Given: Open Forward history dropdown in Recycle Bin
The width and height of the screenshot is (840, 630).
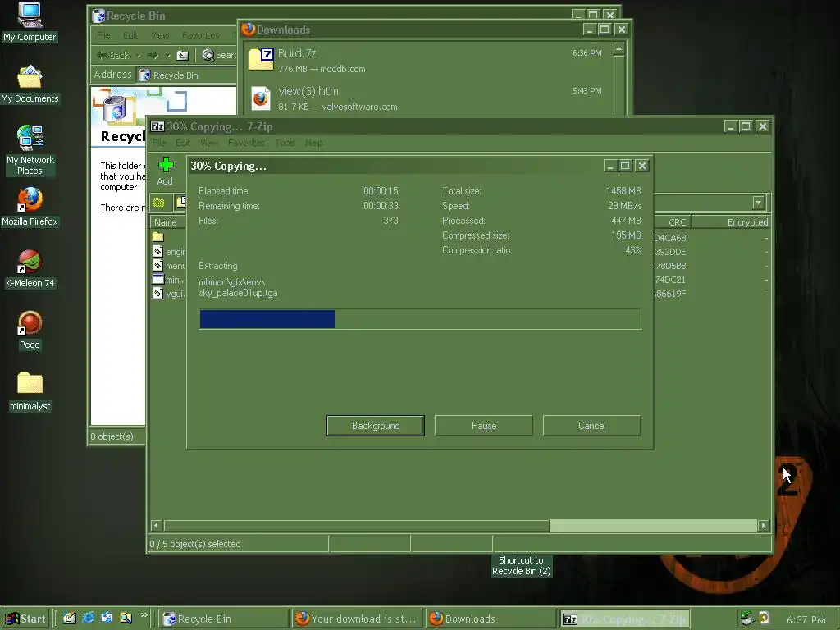Looking at the screenshot, I should click(x=168, y=55).
